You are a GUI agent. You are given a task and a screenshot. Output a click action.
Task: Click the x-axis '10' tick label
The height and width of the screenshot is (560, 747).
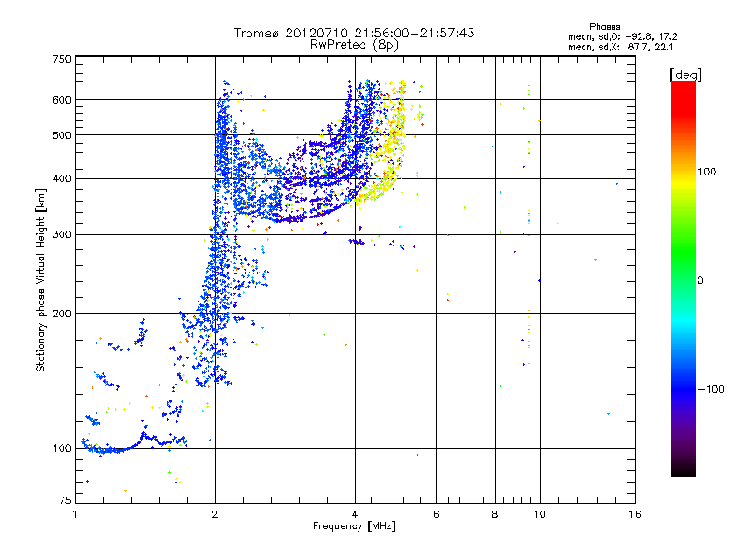(x=540, y=514)
